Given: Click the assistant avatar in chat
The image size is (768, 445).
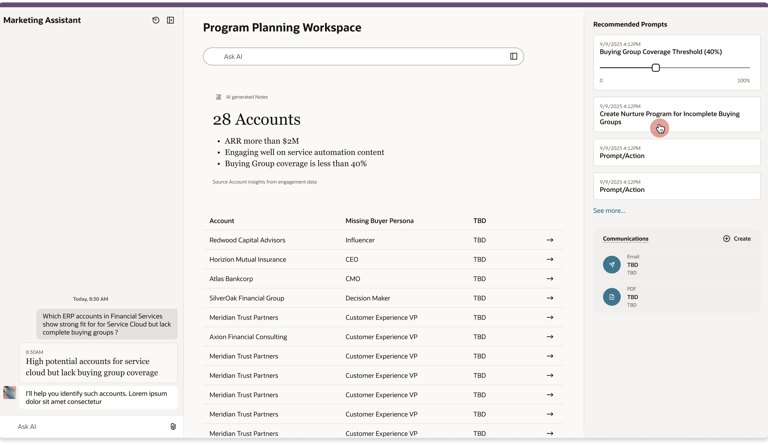Looking at the screenshot, I should pyautogui.click(x=10, y=393).
